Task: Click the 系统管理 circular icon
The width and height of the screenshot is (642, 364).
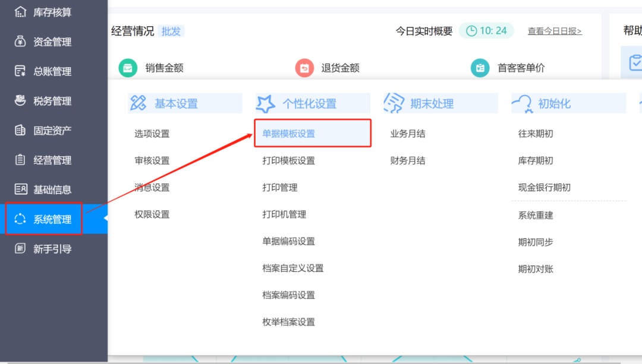Action: (20, 219)
